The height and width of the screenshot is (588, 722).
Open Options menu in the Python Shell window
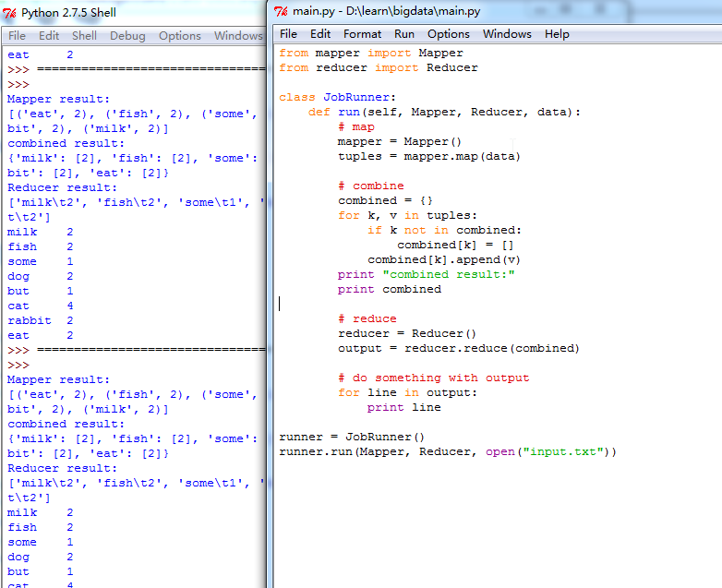179,36
